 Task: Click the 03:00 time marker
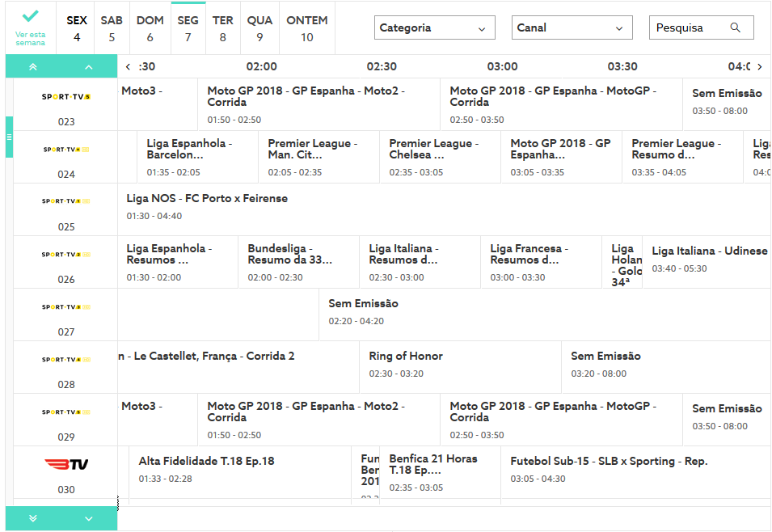tap(502, 66)
